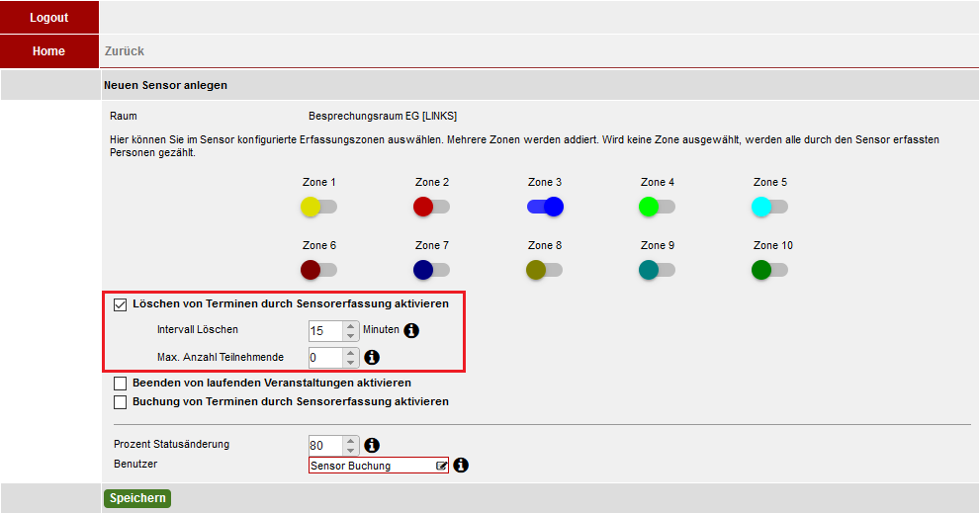This screenshot has height=514, width=980.
Task: Enable Zone 5 cyan switch
Action: (x=769, y=207)
